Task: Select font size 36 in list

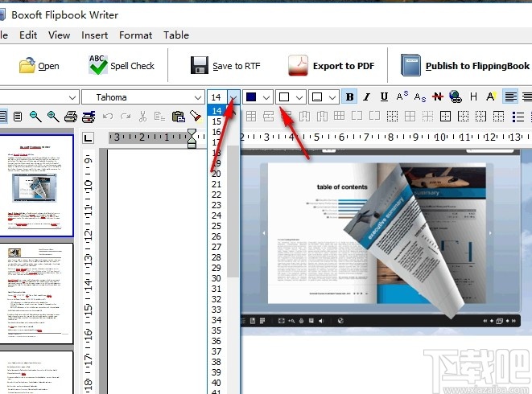Action: pyautogui.click(x=217, y=341)
